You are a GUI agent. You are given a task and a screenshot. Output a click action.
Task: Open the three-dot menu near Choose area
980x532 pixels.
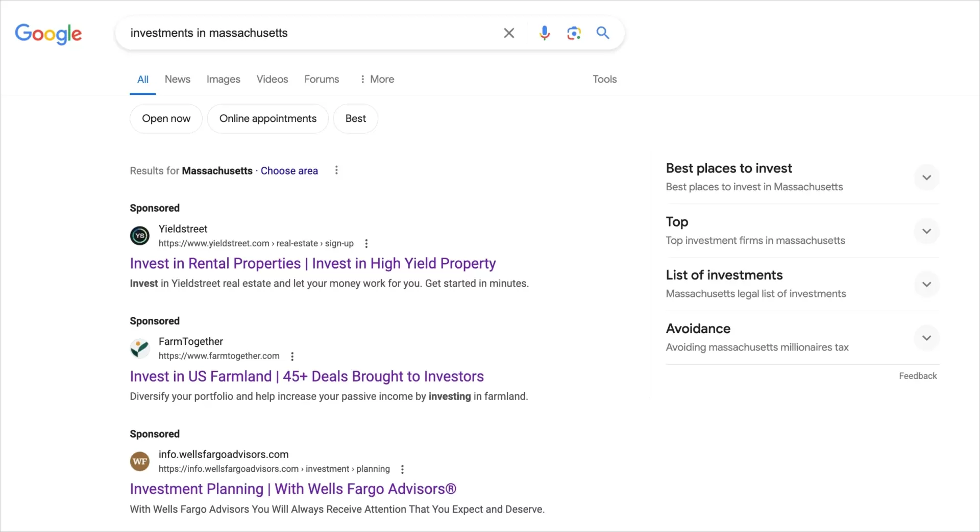(336, 170)
